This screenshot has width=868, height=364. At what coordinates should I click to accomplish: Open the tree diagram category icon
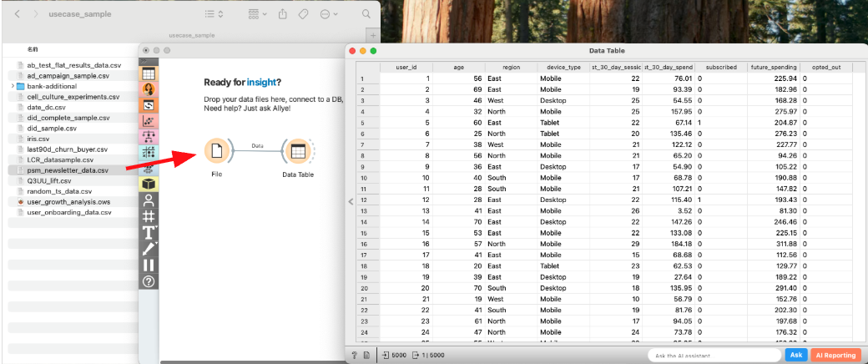149,136
